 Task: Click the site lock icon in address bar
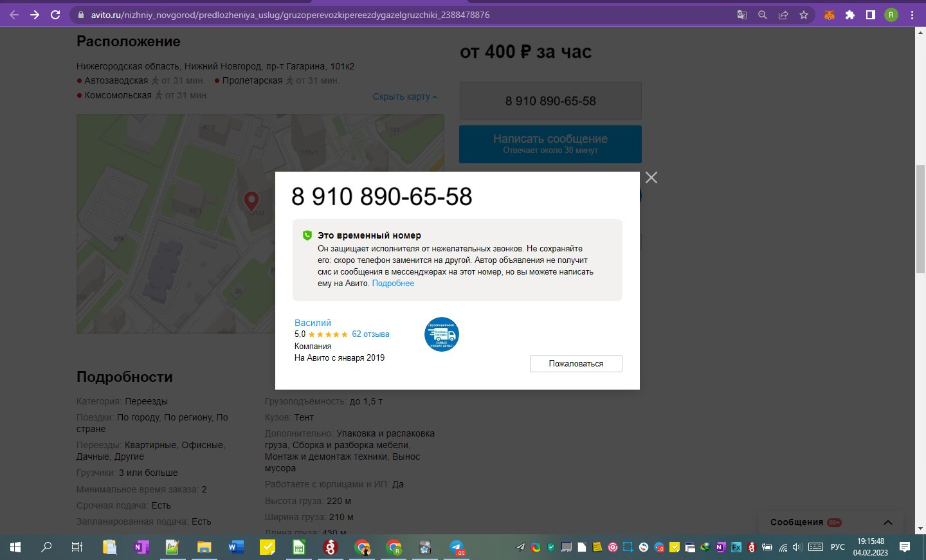click(x=80, y=15)
